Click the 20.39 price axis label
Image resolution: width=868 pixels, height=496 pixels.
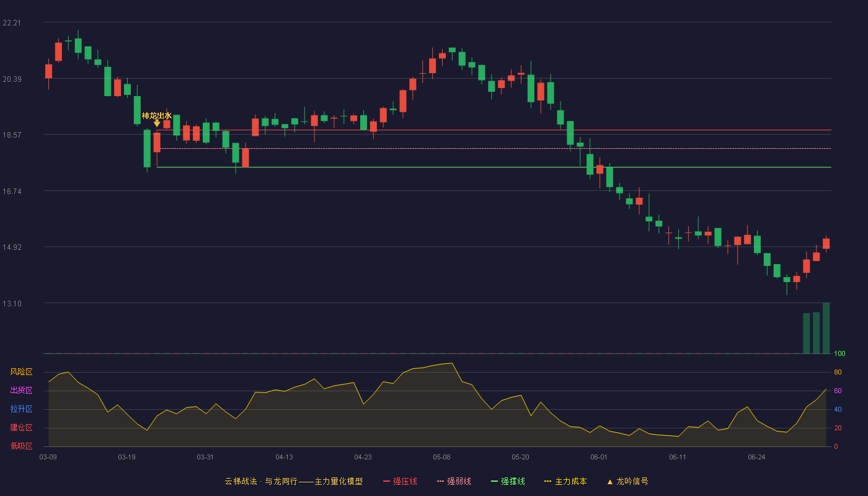coord(12,79)
